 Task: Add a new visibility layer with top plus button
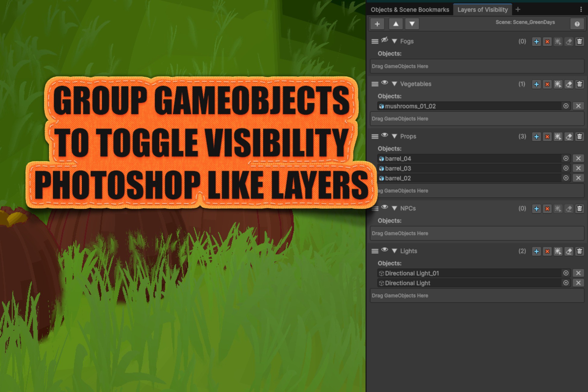[x=377, y=24]
